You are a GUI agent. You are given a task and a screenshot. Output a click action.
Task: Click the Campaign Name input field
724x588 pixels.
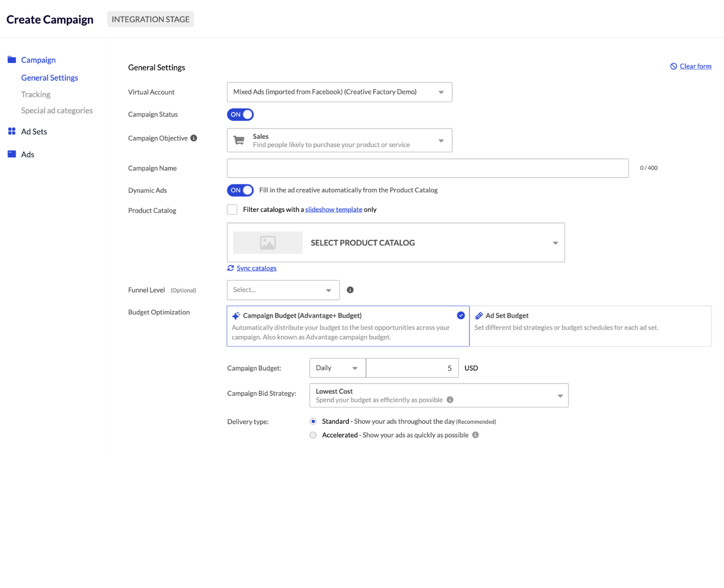coord(428,168)
